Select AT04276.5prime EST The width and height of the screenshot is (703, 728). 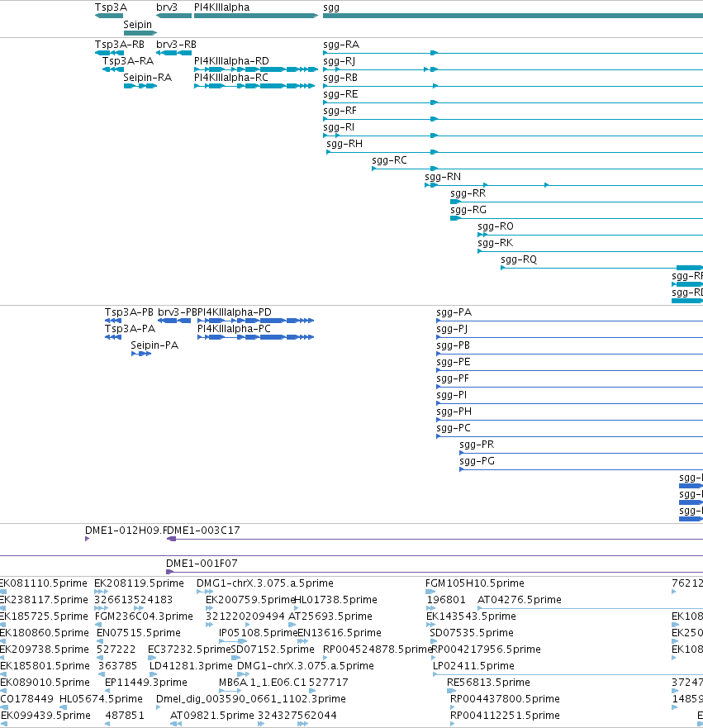click(591, 608)
